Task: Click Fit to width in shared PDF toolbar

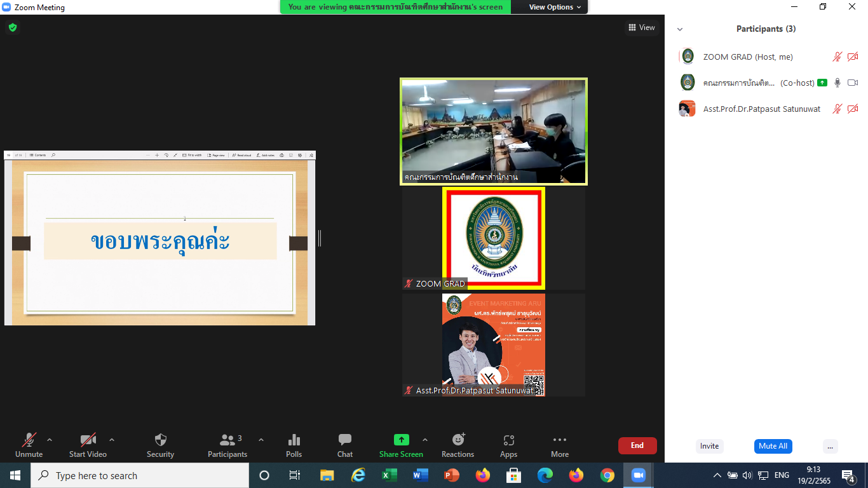Action: coord(192,155)
